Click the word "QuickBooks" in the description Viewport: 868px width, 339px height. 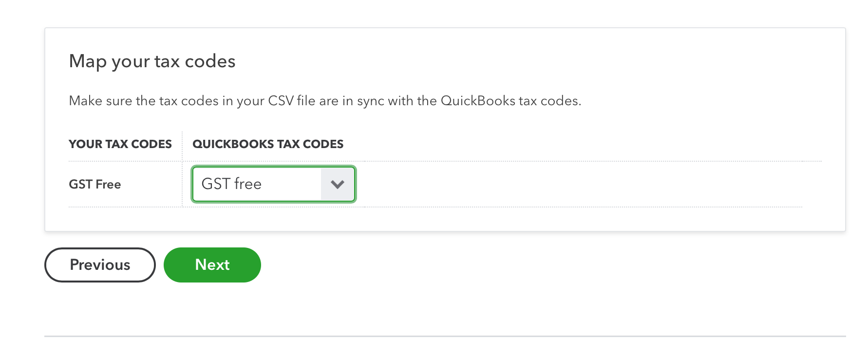pos(478,101)
